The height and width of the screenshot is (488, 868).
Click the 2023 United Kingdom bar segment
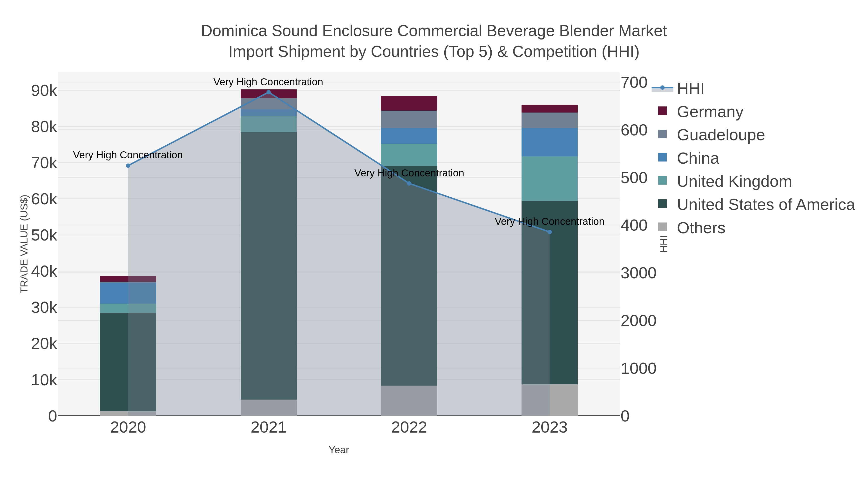[549, 179]
